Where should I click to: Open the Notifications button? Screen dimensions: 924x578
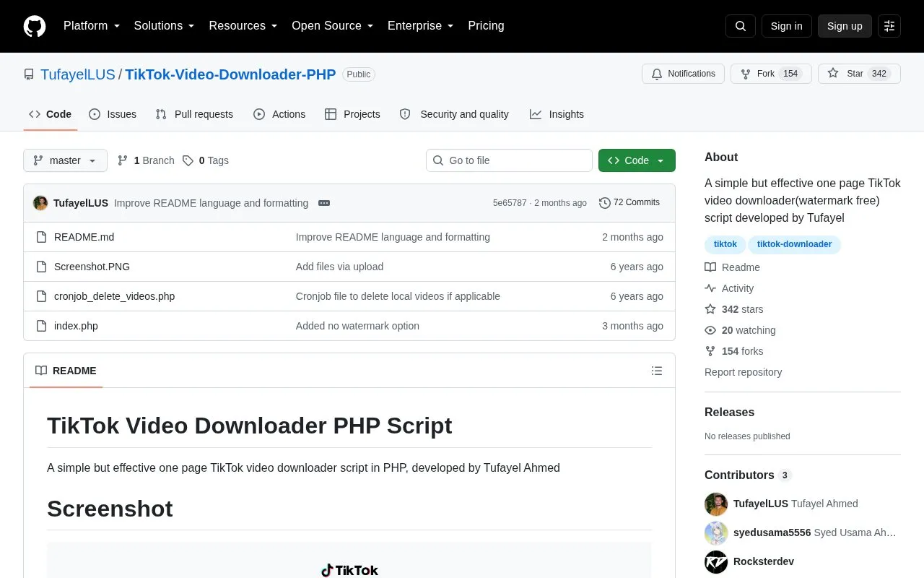(683, 74)
